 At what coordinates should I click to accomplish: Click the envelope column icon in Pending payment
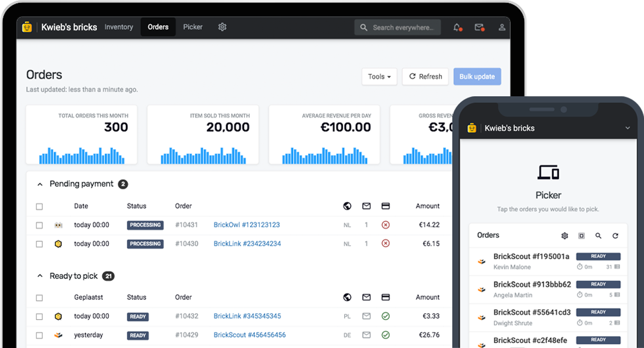366,206
